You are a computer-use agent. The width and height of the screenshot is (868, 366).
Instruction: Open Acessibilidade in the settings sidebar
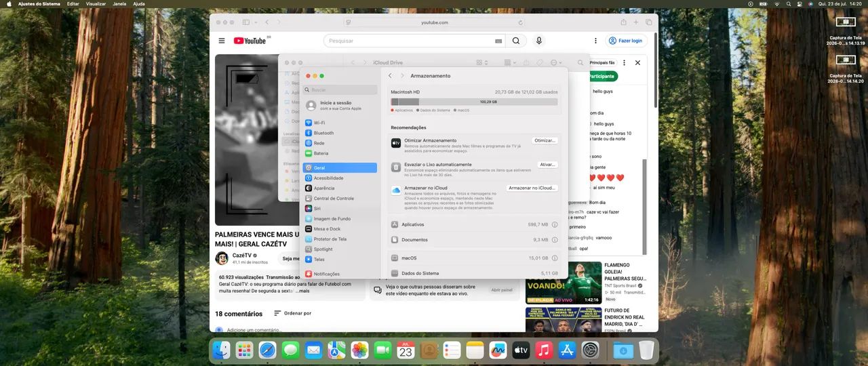pyautogui.click(x=340, y=178)
